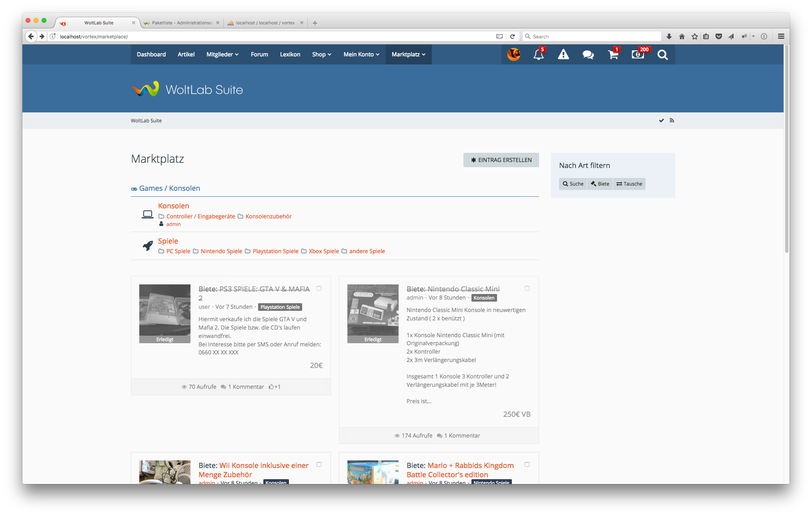This screenshot has height=516, width=812.
Task: Select checkbox for Wii Konsole entry
Action: coord(319,464)
